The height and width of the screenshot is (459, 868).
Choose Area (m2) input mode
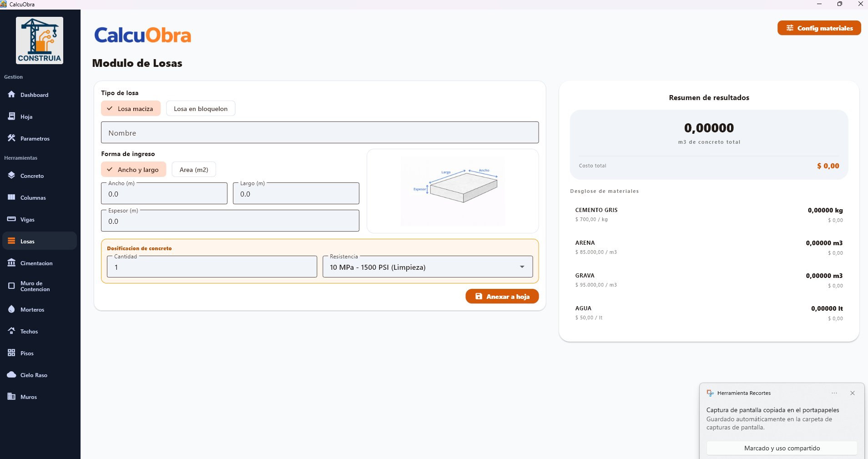[x=193, y=170]
